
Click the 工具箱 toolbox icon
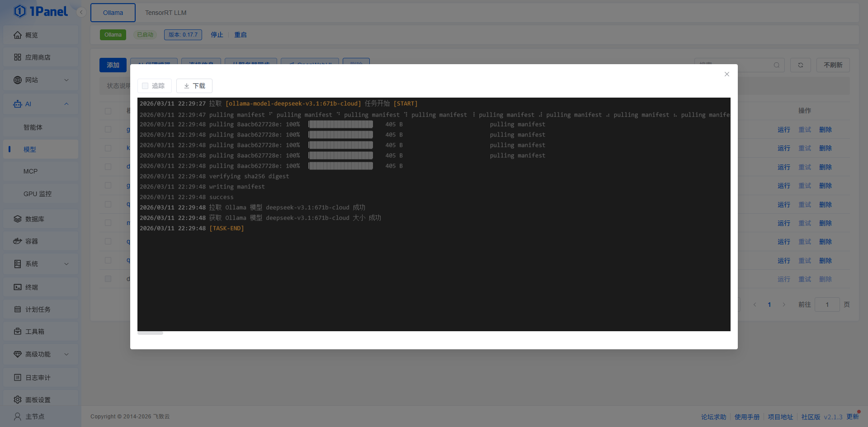(18, 332)
